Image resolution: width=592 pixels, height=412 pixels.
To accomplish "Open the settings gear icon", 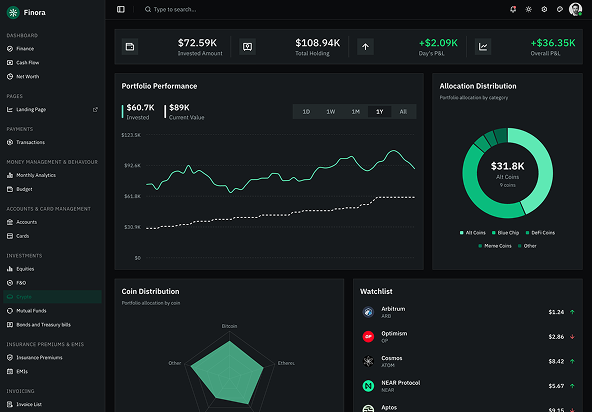I will tap(544, 9).
